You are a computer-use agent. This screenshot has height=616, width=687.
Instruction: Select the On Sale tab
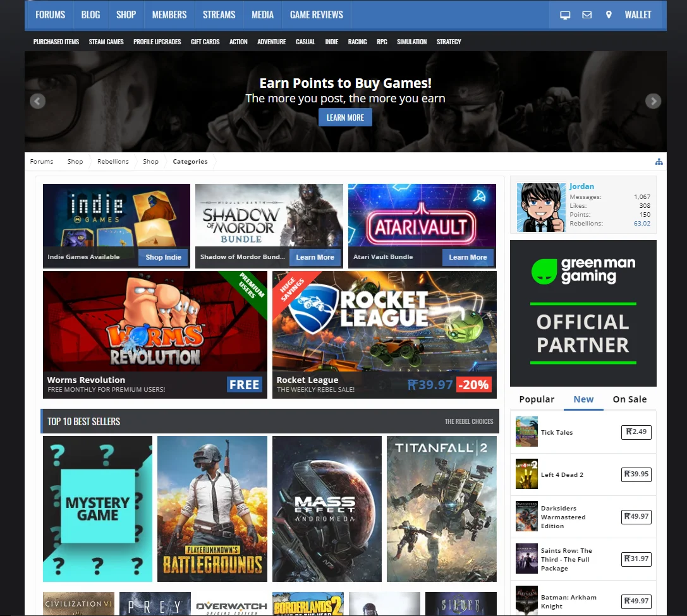tap(629, 399)
